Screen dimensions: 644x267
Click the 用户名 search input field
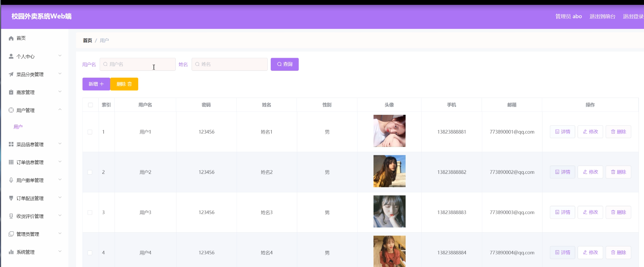[138, 64]
